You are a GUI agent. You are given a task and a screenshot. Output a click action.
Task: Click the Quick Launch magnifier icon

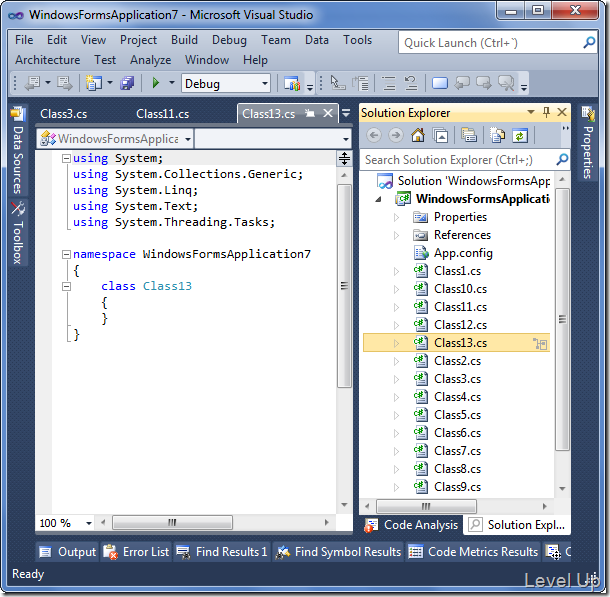[x=589, y=42]
